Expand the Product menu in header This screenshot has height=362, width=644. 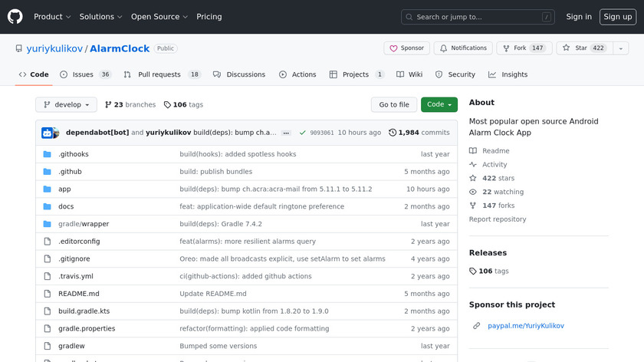(52, 17)
